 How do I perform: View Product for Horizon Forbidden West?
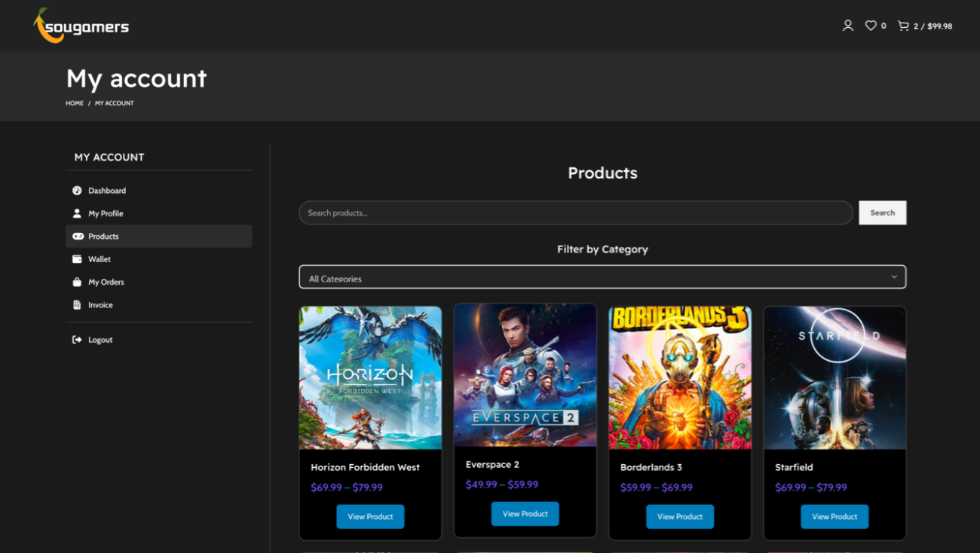click(370, 517)
